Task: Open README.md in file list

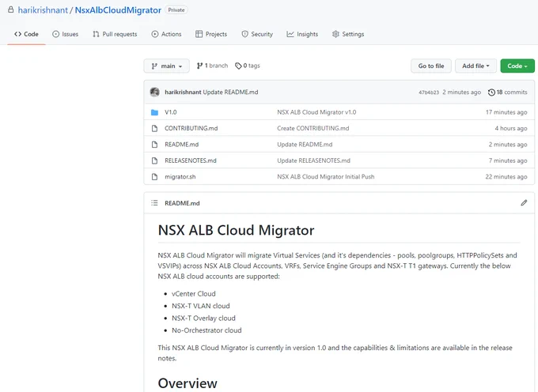Action: (x=181, y=145)
